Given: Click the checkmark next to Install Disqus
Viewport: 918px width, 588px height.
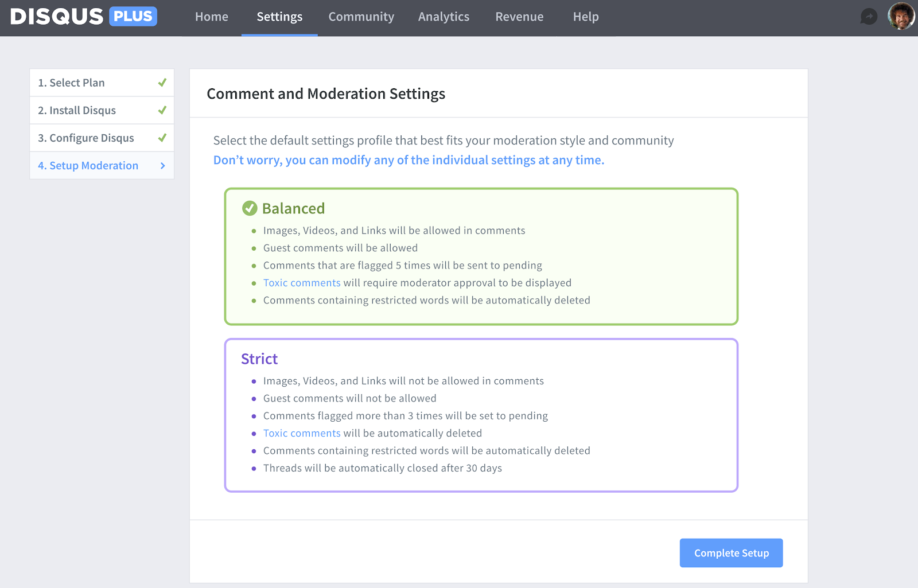Looking at the screenshot, I should [162, 110].
